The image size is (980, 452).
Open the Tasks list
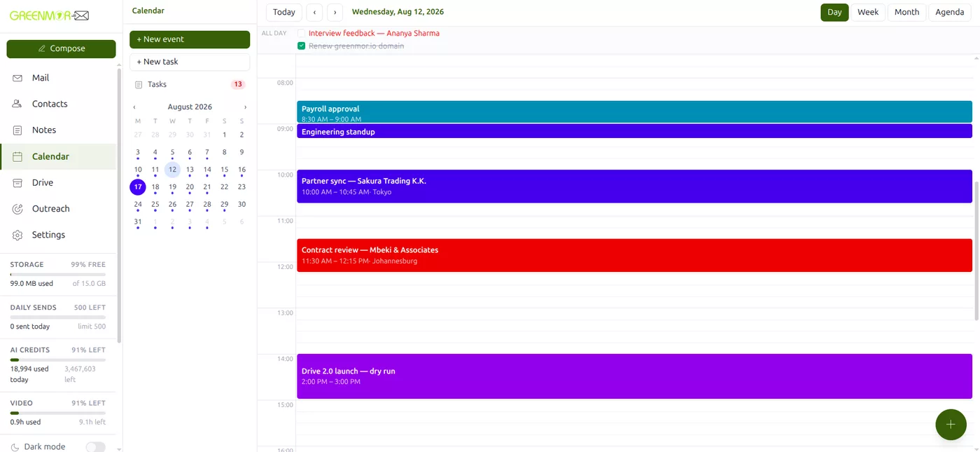point(190,84)
